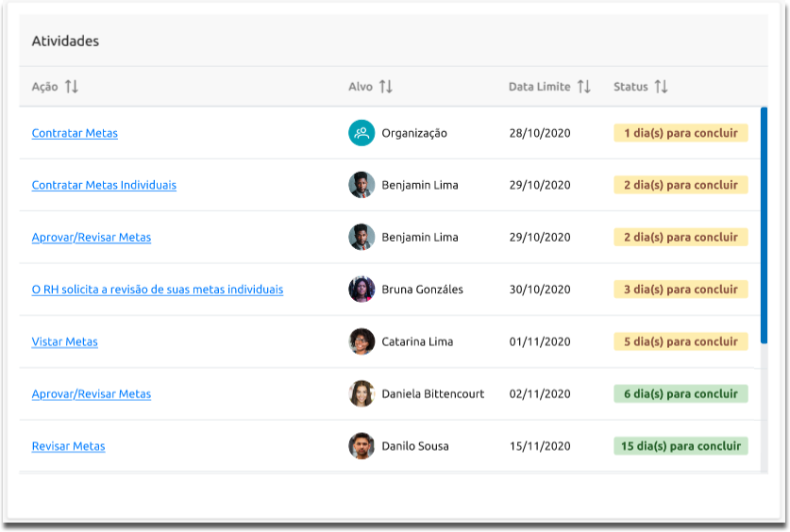Click the Revisar Metas link for Danilo Sousa
Screen dimensions: 790x532
click(68, 446)
